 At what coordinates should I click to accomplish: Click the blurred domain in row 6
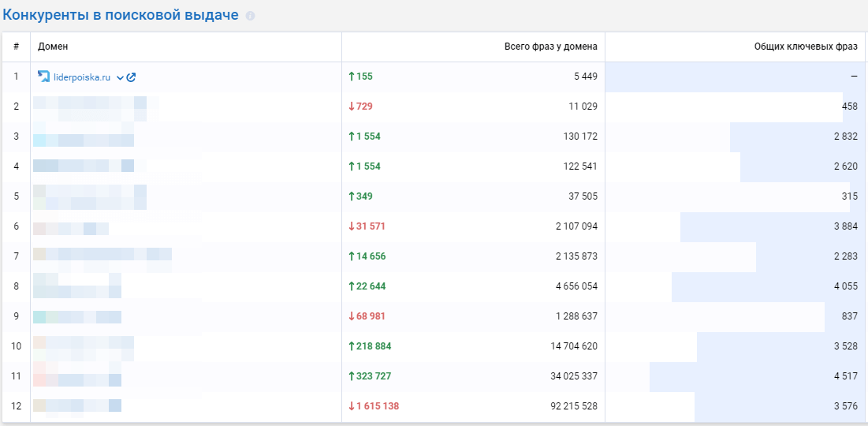(71, 228)
